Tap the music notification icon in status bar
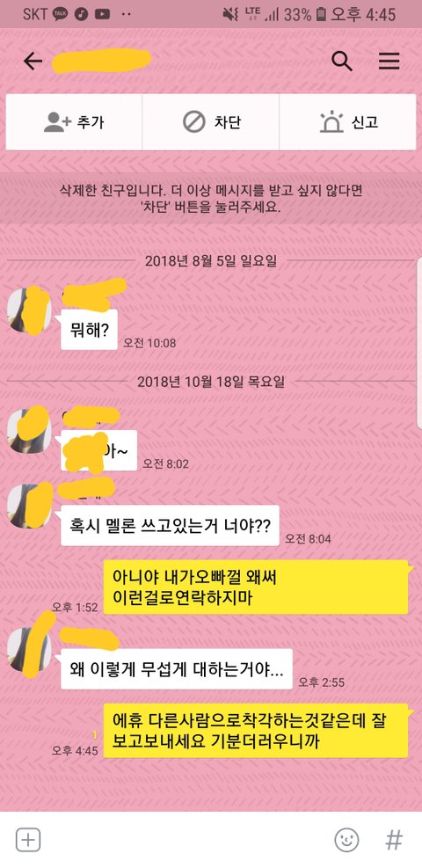This screenshot has height=868, width=422. 81,14
